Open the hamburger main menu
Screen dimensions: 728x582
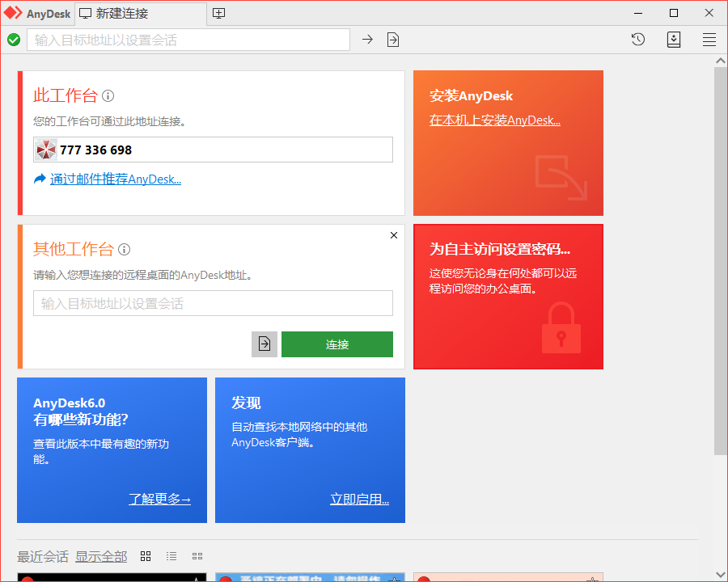tap(709, 40)
